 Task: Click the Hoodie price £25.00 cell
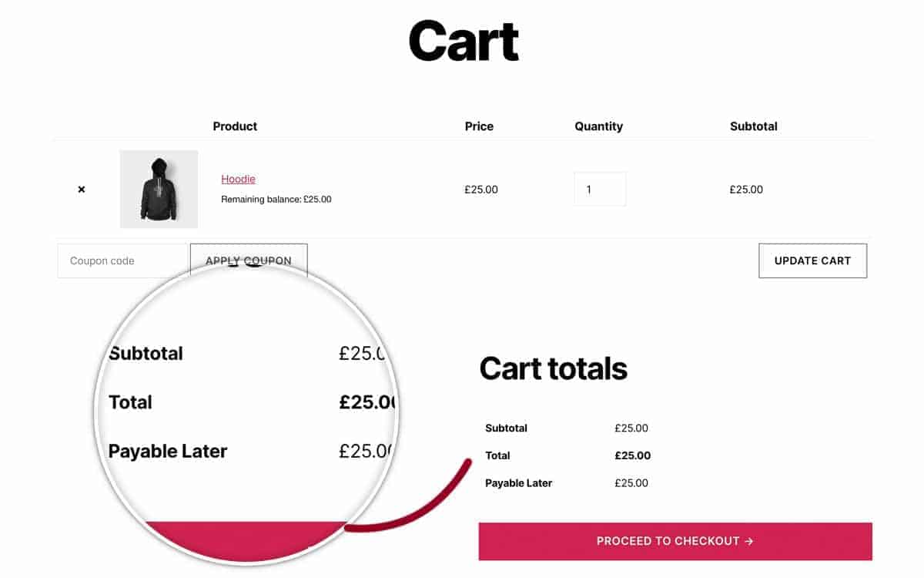click(x=481, y=190)
